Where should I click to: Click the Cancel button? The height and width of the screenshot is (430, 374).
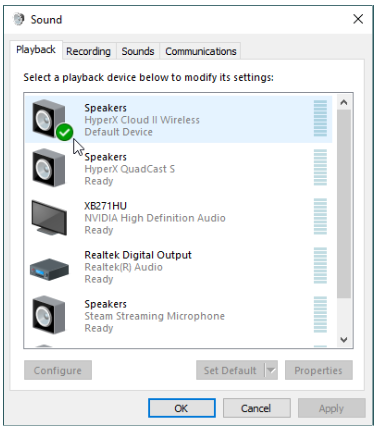pyautogui.click(x=256, y=408)
